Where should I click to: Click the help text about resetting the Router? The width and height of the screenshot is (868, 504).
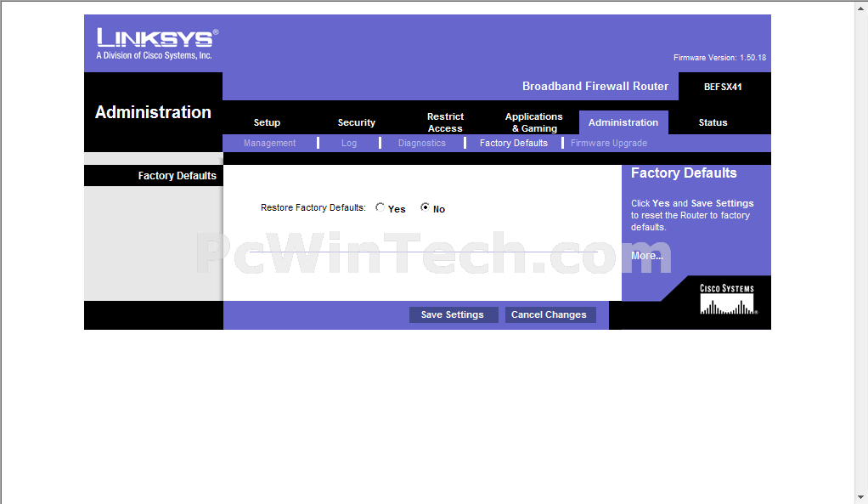[x=692, y=215]
